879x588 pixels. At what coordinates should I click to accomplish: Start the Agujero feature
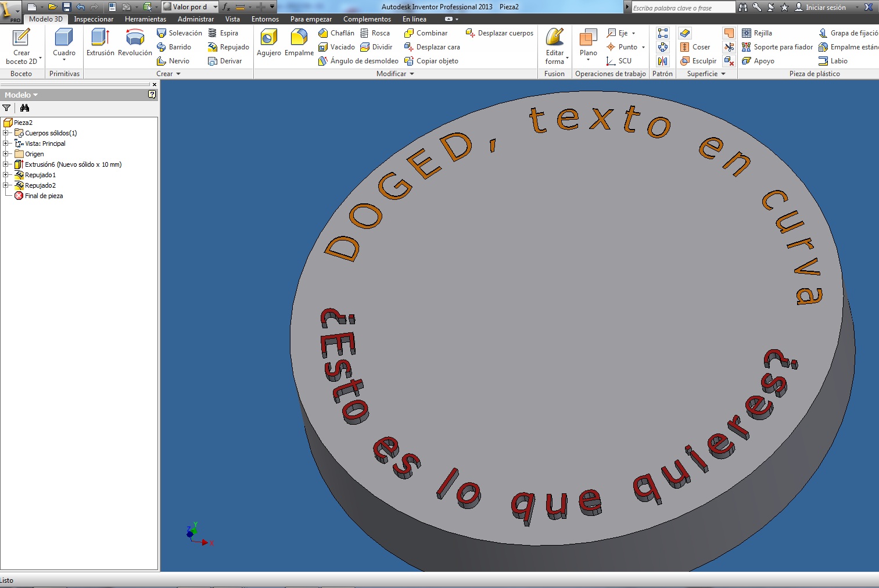pos(269,42)
